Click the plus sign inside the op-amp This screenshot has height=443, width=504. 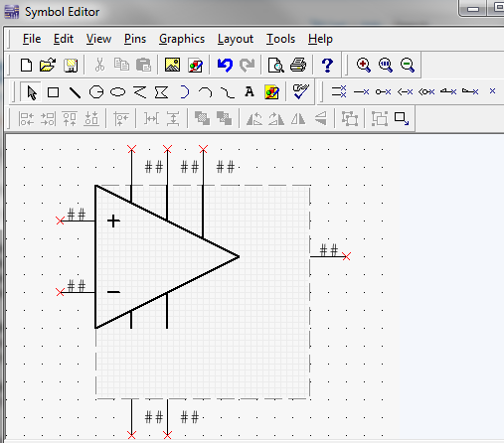(113, 221)
